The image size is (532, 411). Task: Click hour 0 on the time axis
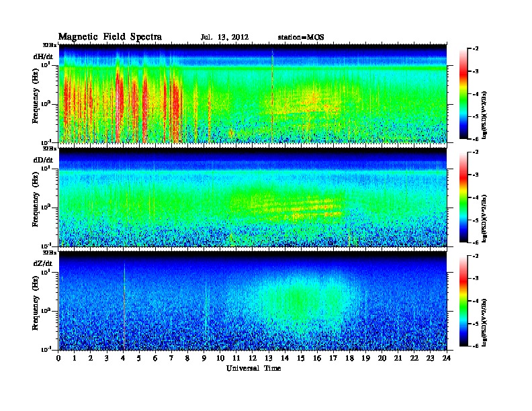(58, 359)
